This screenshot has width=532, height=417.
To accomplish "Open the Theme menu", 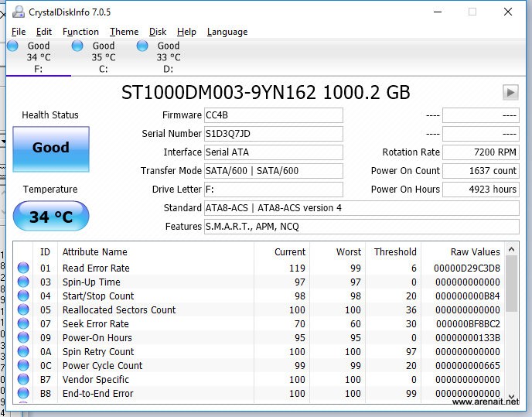I will (124, 32).
